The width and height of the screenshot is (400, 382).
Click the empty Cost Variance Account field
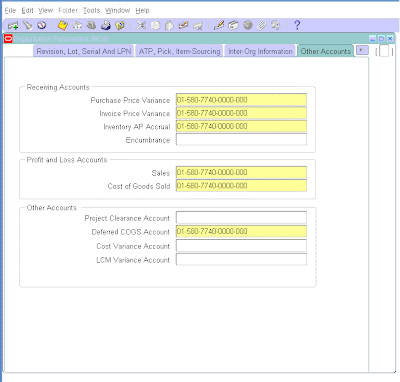pyautogui.click(x=241, y=246)
